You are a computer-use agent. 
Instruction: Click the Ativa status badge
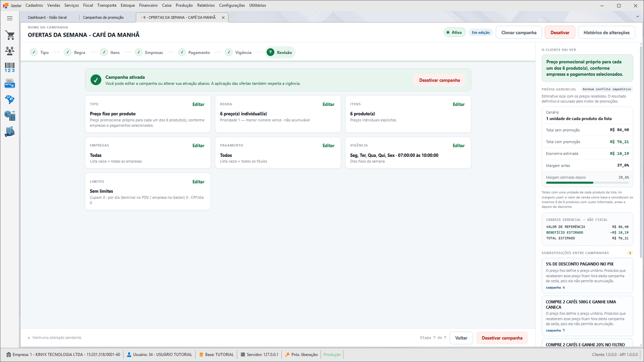454,33
